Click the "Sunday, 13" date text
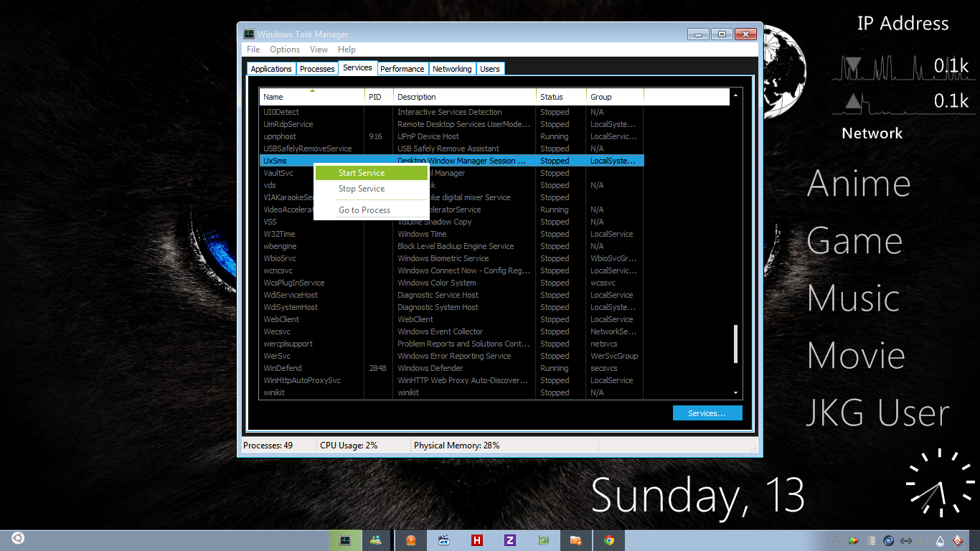This screenshot has width=980, height=551. click(697, 495)
